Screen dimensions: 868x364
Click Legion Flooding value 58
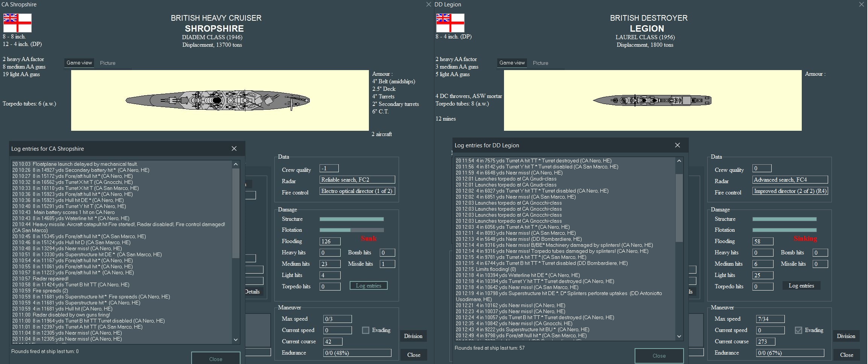[x=763, y=241]
